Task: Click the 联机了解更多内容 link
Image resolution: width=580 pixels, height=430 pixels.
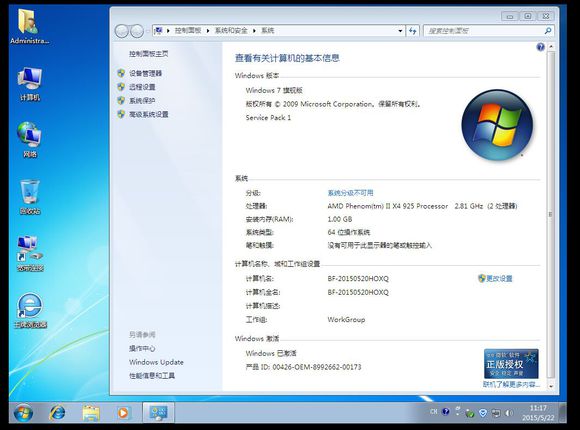Action: (511, 384)
